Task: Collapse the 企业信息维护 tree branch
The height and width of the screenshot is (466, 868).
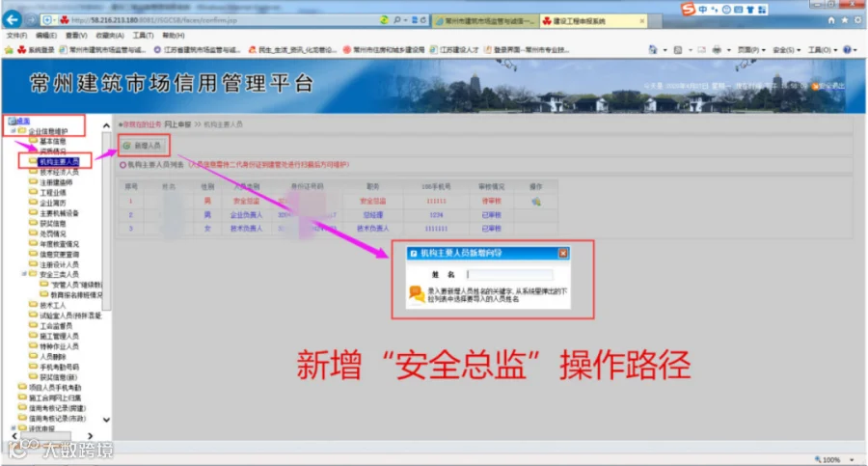Action: [14, 131]
